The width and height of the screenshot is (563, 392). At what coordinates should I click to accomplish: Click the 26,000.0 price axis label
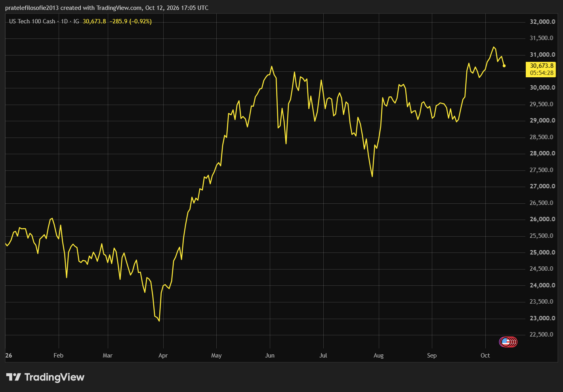[542, 219]
